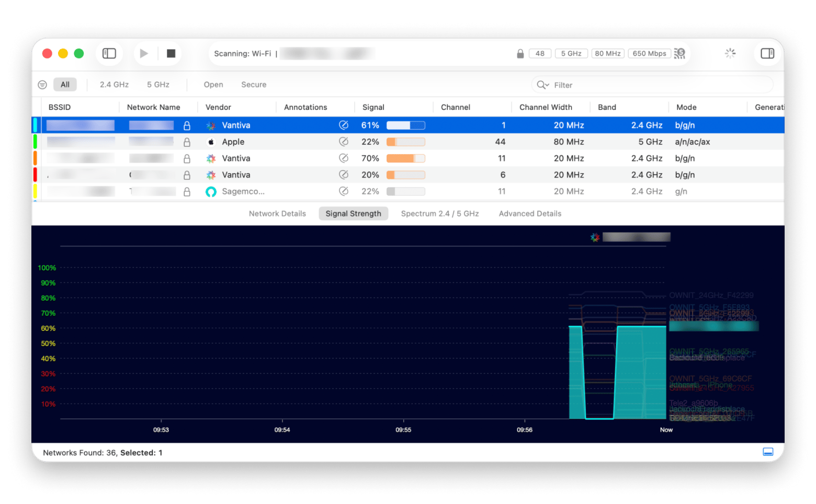The height and width of the screenshot is (504, 816).
Task: Filter networks by 5 GHz band
Action: pyautogui.click(x=158, y=85)
